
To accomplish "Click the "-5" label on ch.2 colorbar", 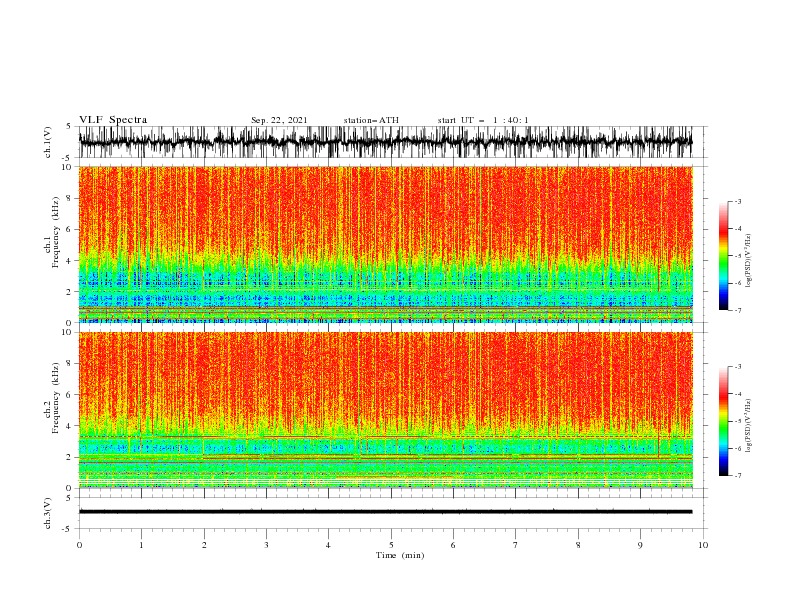I will [737, 421].
